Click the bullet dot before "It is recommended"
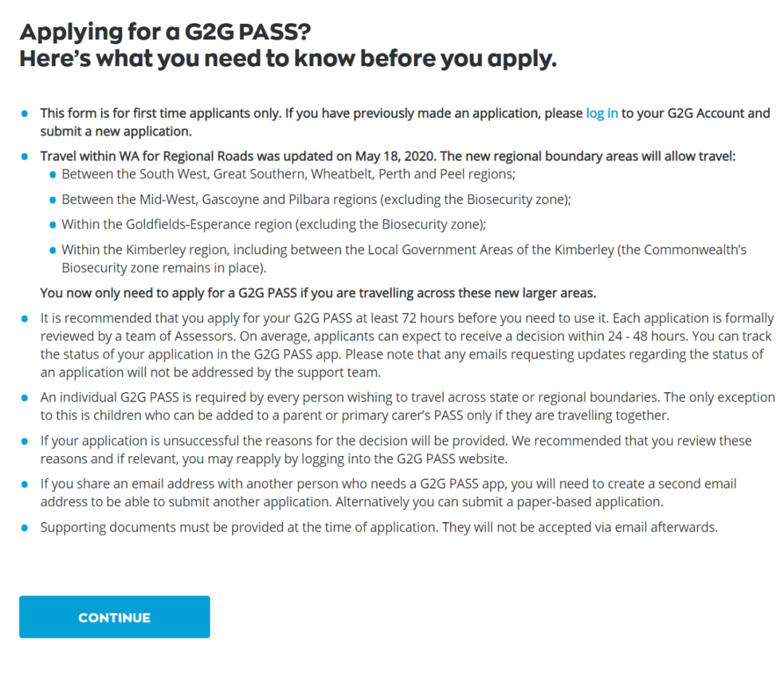Viewport: 784px width, 684px height. pos(25,319)
